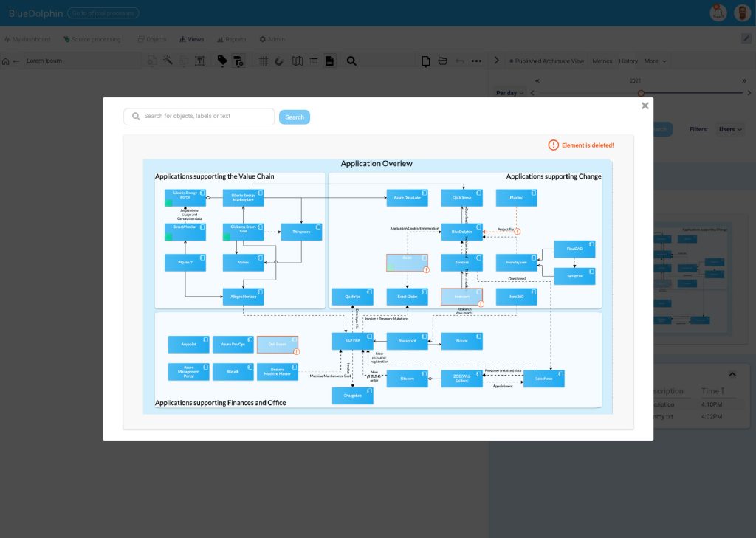
Task: Click the warning badge on deleted Dell Boomi box
Action: [297, 352]
